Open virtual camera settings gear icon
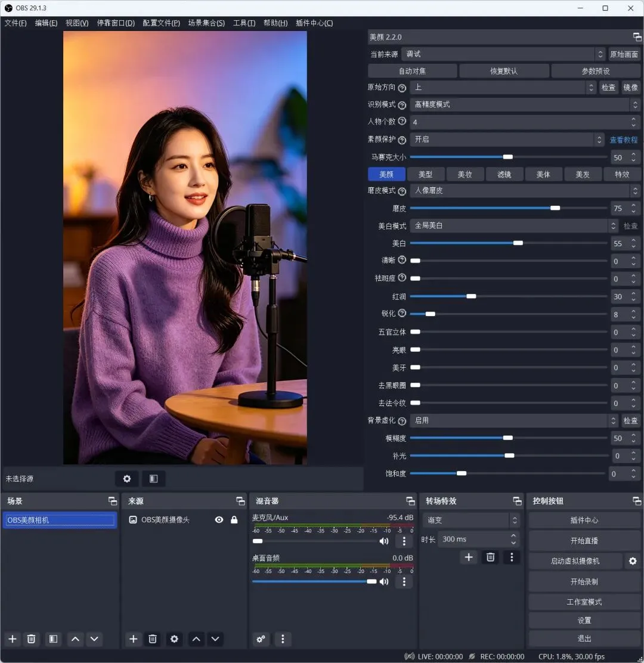The height and width of the screenshot is (663, 644). pos(633,561)
